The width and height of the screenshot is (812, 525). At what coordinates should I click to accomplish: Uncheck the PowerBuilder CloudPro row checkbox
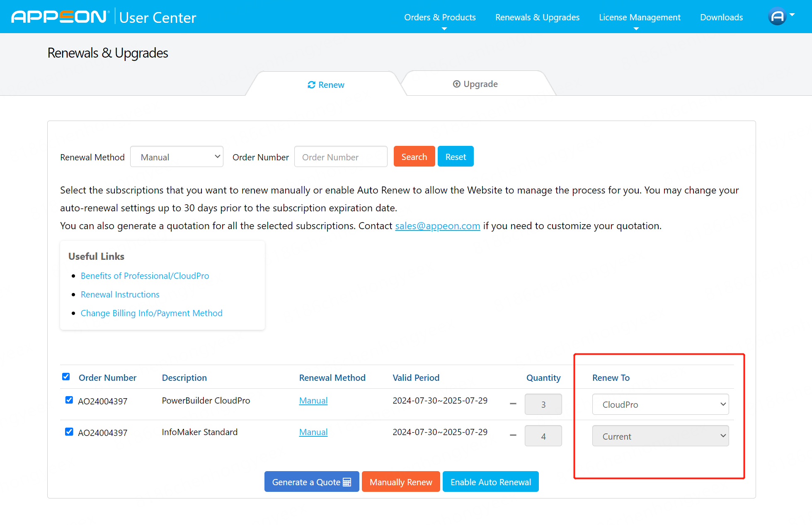click(69, 400)
